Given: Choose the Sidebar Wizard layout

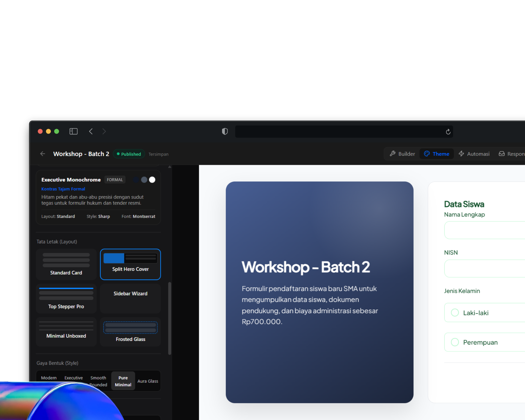Looking at the screenshot, I should (x=130, y=298).
